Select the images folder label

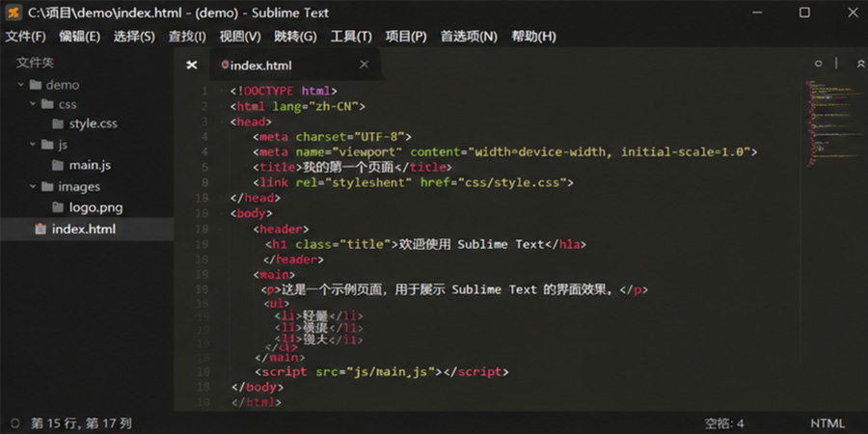[x=79, y=186]
